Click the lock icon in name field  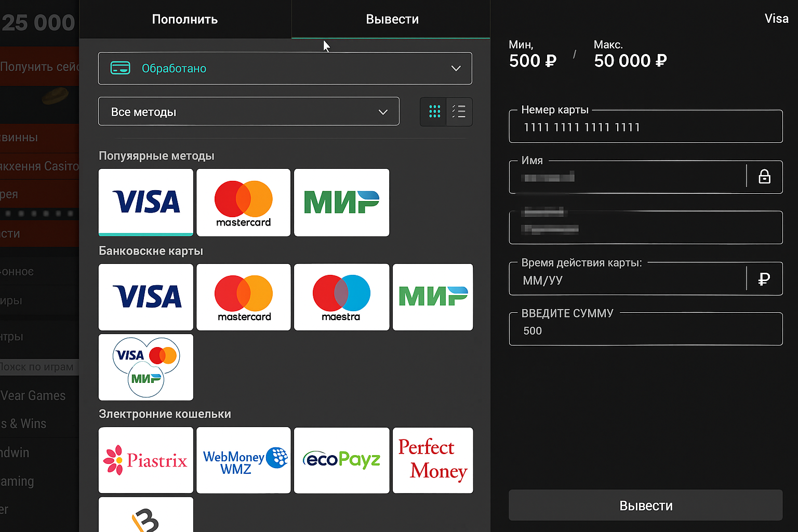click(x=764, y=177)
